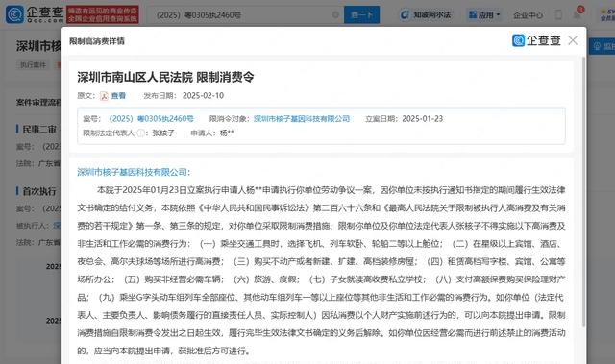This screenshot has width=615, height=364.
Task: Click the legal representative name 张核子
Action: 163,133
